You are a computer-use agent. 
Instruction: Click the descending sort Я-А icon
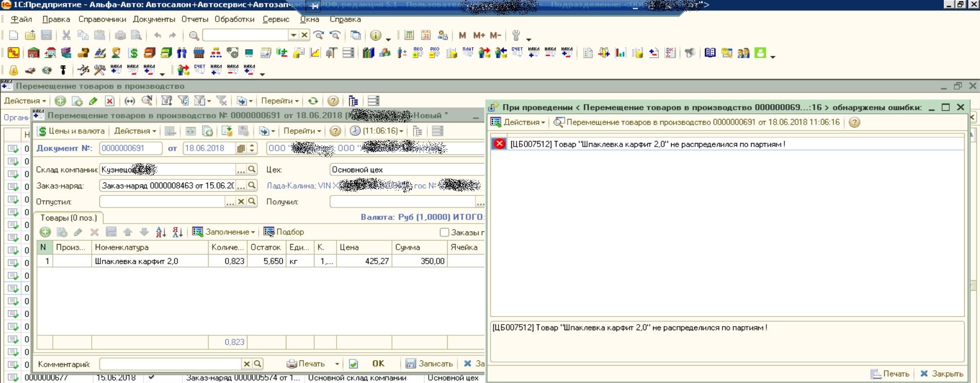pyautogui.click(x=177, y=232)
